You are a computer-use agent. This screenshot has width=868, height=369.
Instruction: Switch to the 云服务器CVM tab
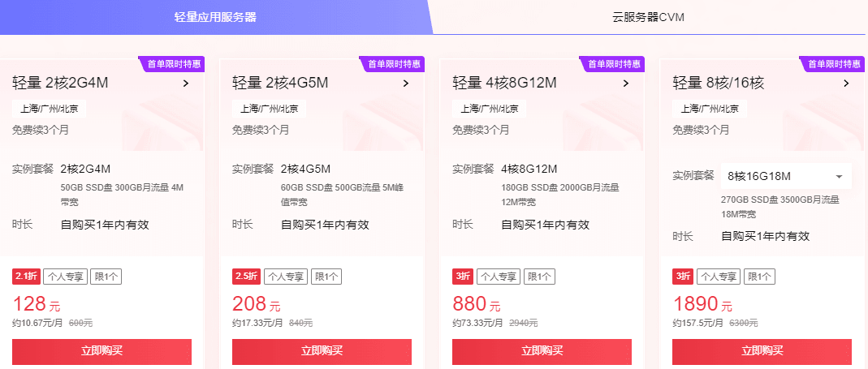pos(649,17)
